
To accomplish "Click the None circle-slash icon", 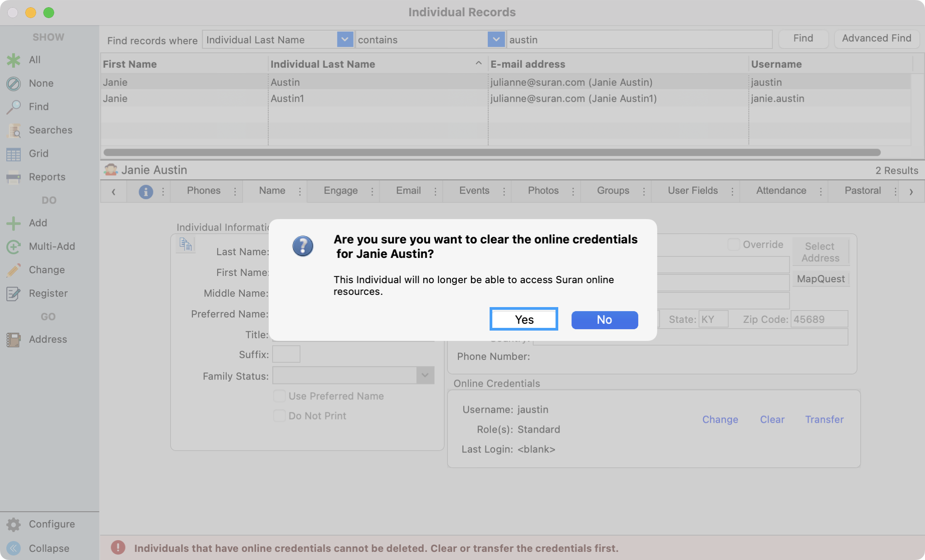I will pyautogui.click(x=14, y=84).
